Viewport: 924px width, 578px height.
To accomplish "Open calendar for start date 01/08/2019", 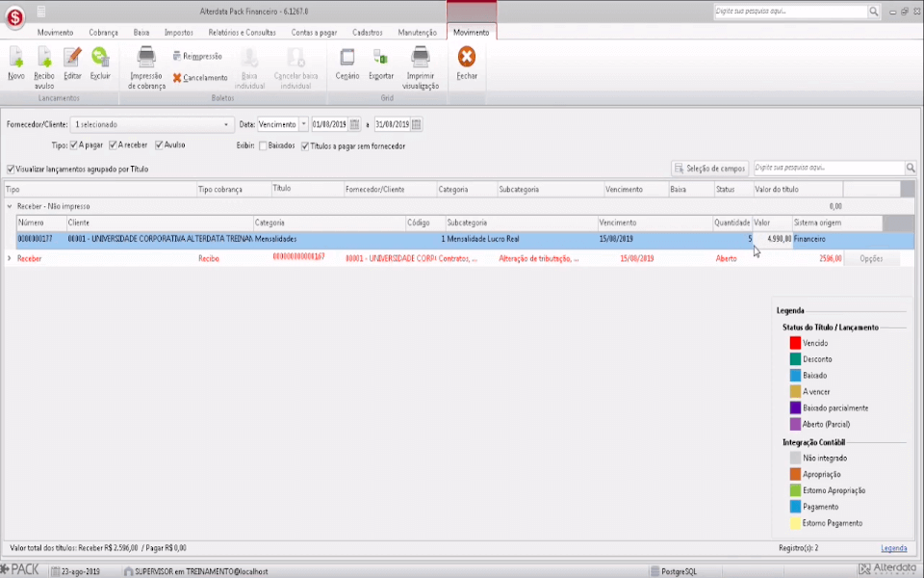I will coord(354,124).
